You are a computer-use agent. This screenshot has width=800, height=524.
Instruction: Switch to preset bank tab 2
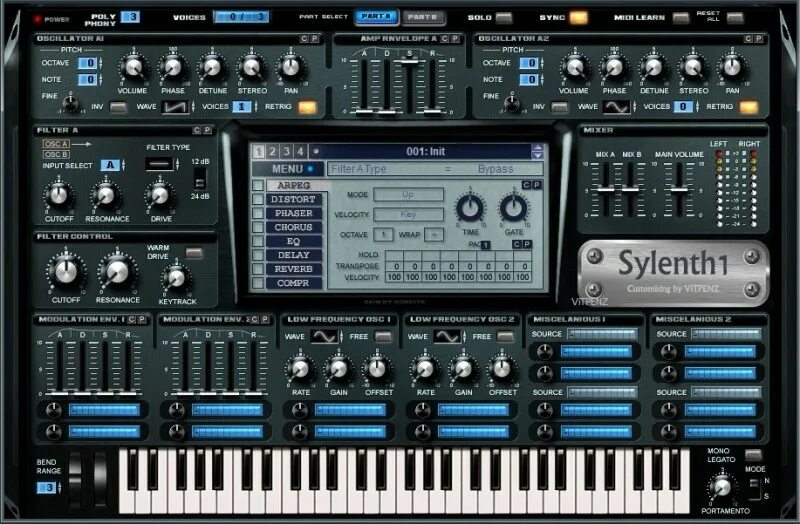[x=272, y=152]
